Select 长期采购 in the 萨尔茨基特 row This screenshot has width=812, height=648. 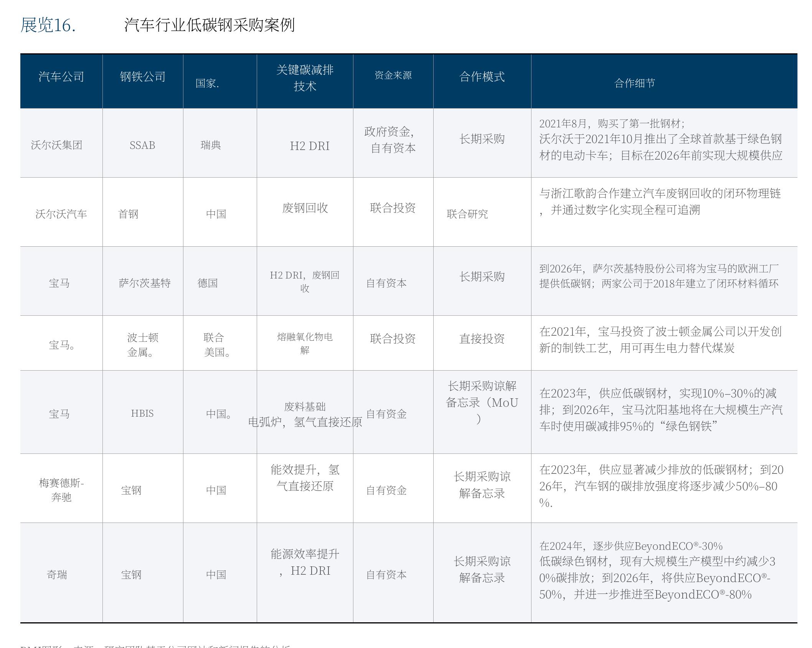482,277
